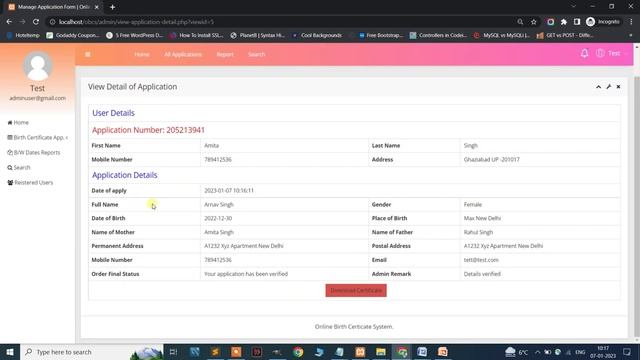Click the wrench settings icon on panel
The height and width of the screenshot is (360, 640).
[609, 87]
